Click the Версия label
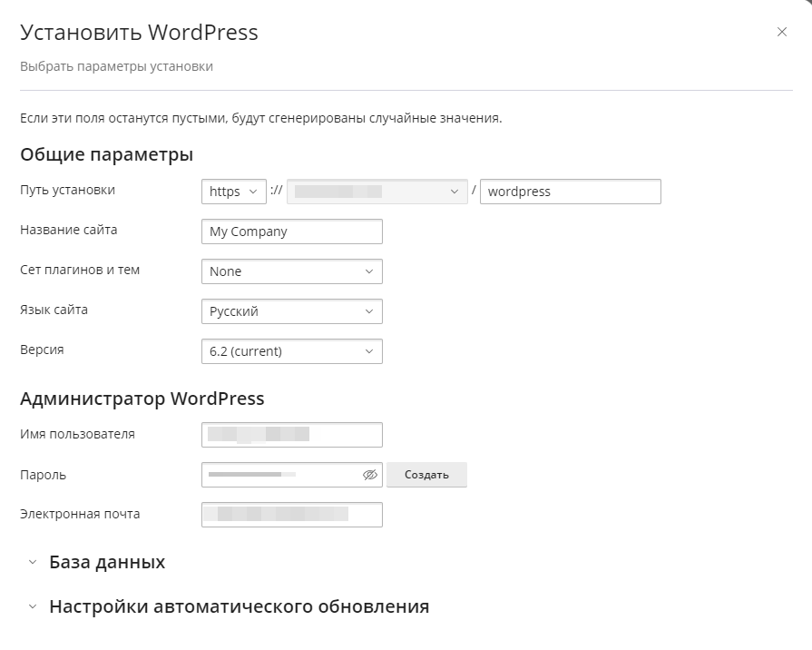Screen dimensions: 812x650 click(42, 350)
